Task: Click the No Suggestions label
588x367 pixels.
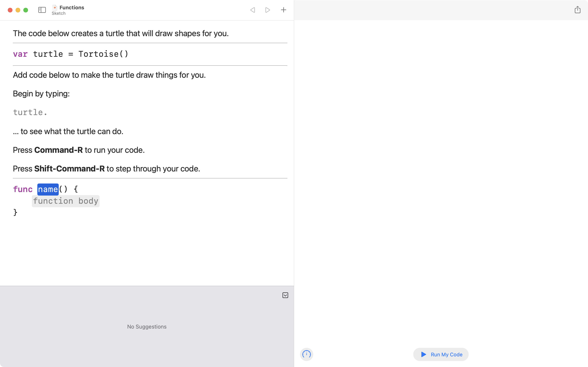Action: (147, 326)
